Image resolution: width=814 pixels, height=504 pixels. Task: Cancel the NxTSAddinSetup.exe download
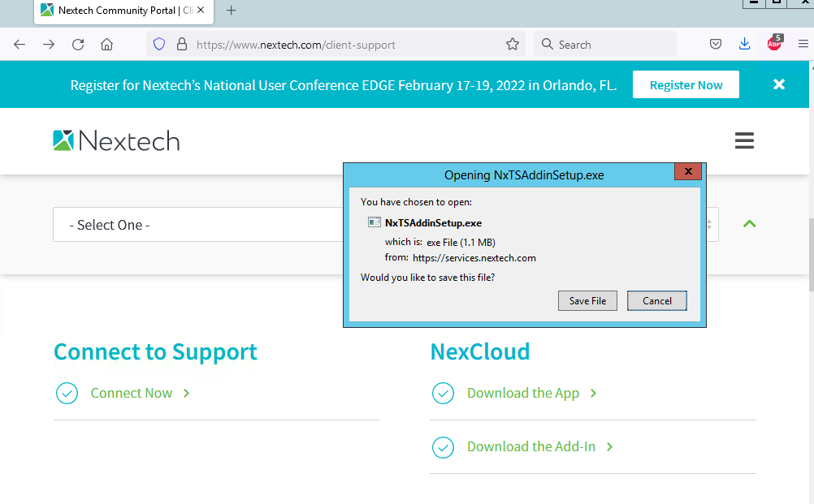click(657, 300)
